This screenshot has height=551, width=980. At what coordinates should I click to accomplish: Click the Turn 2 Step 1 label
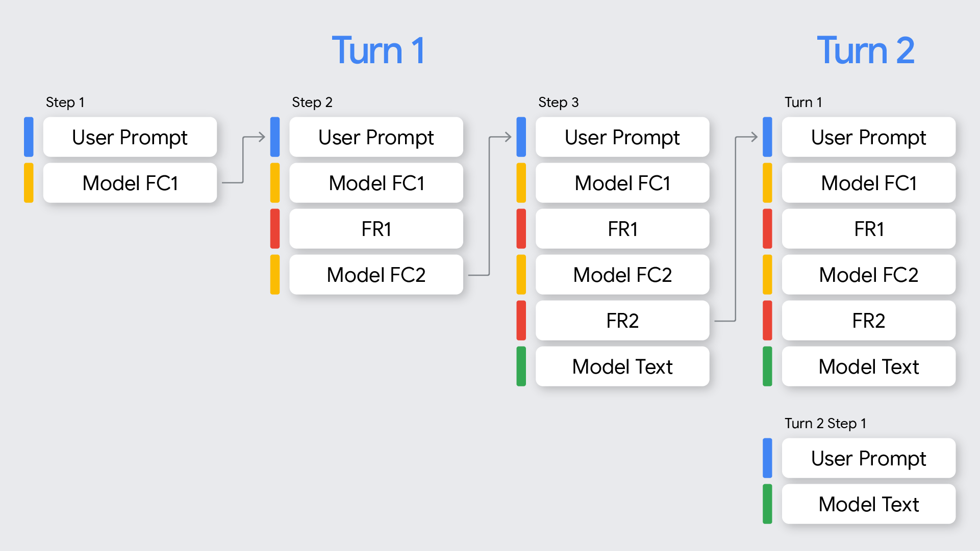(x=825, y=424)
